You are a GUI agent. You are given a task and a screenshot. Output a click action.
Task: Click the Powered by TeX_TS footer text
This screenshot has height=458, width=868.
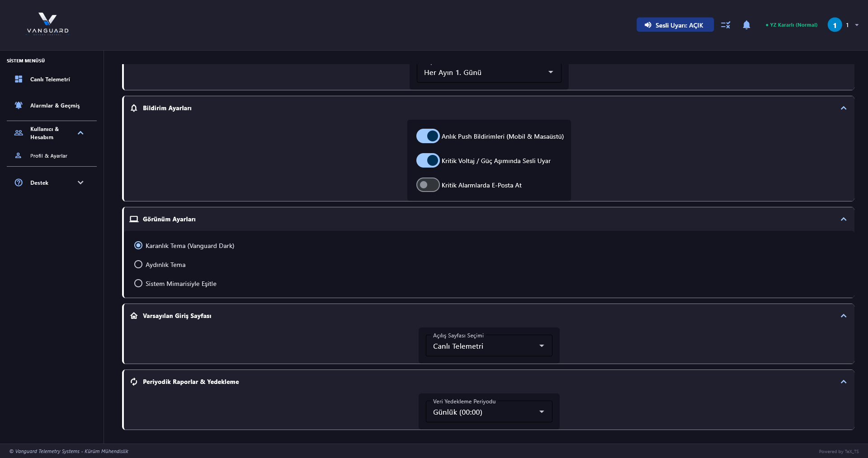[839, 452]
